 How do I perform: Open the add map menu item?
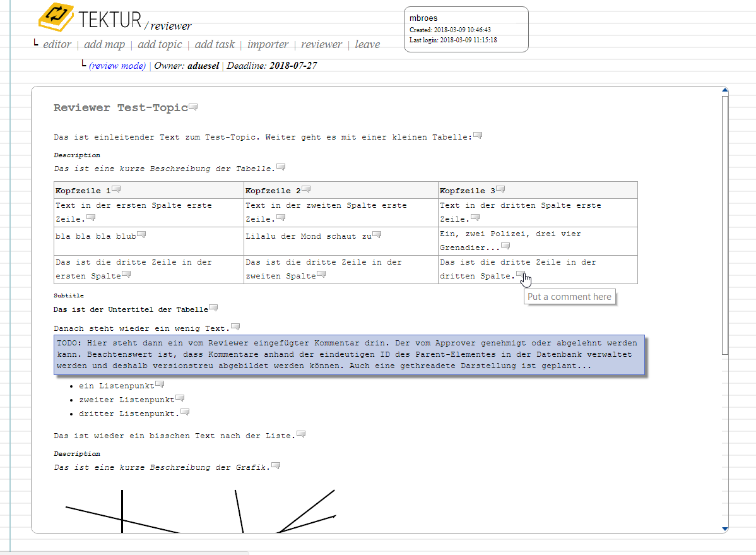point(104,44)
